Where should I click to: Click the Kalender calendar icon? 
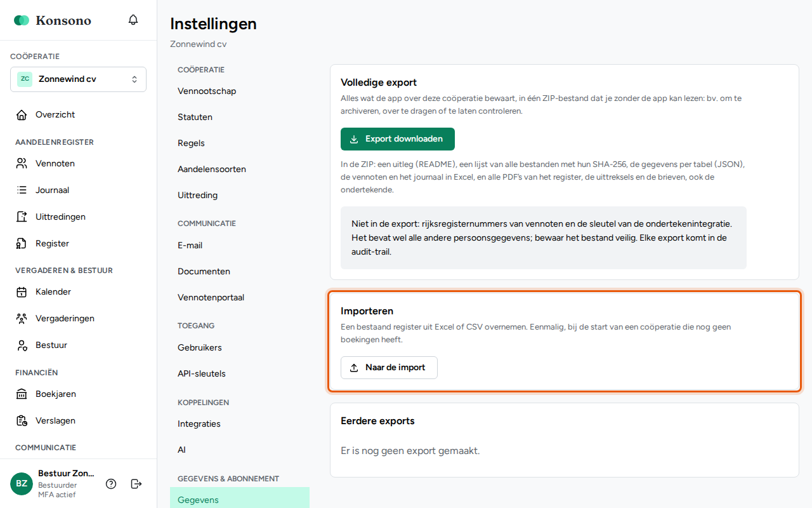tap(22, 292)
